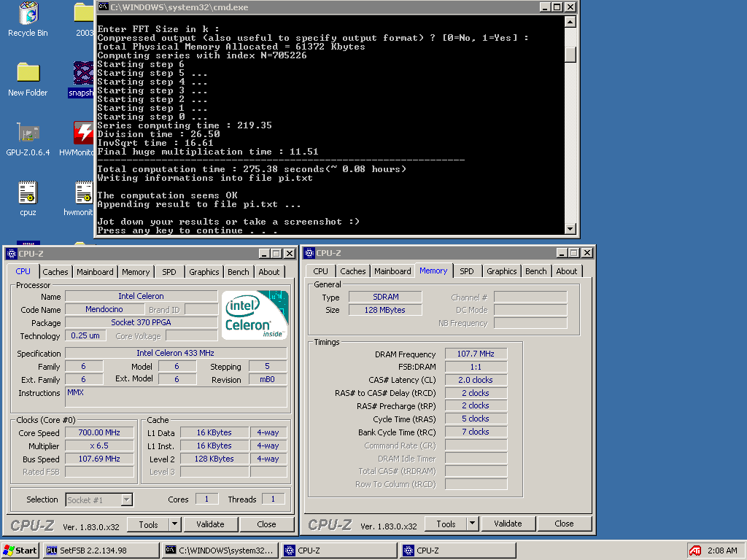Click Tools button in right CPU-Z window
The width and height of the screenshot is (747, 560).
tap(446, 524)
